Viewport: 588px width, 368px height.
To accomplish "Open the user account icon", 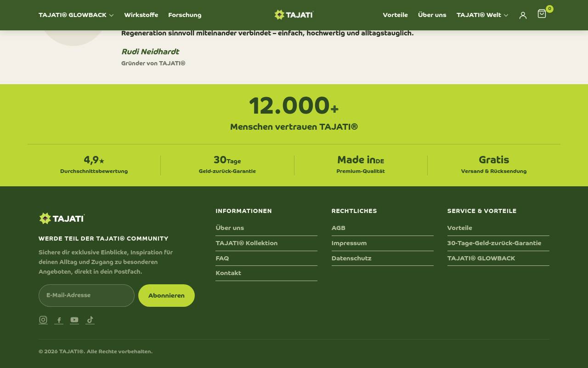I will coord(523,15).
